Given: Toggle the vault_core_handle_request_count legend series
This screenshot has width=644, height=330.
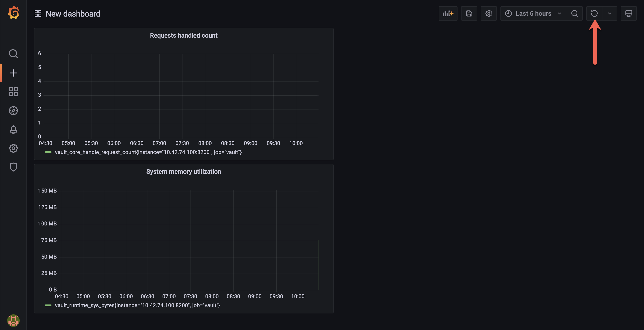Looking at the screenshot, I should click(148, 152).
